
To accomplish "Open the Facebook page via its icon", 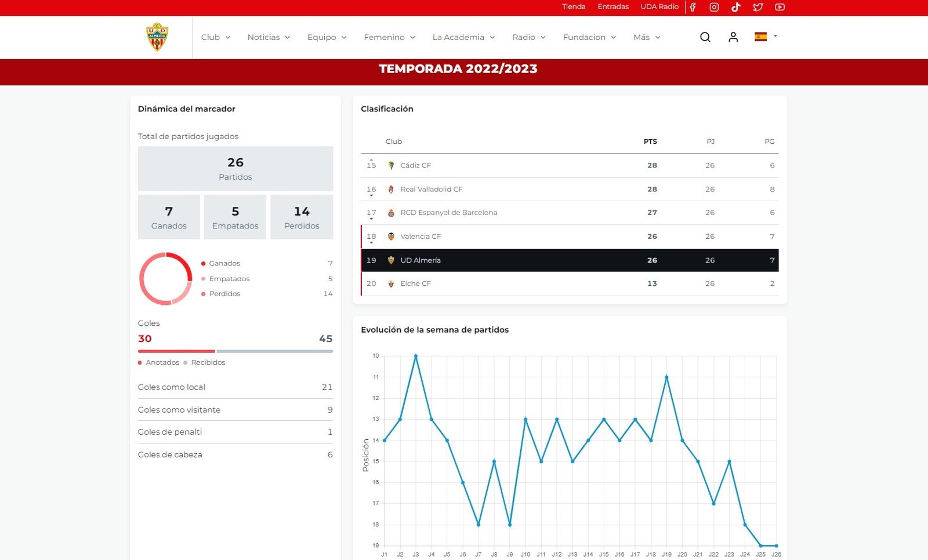I will click(x=693, y=7).
